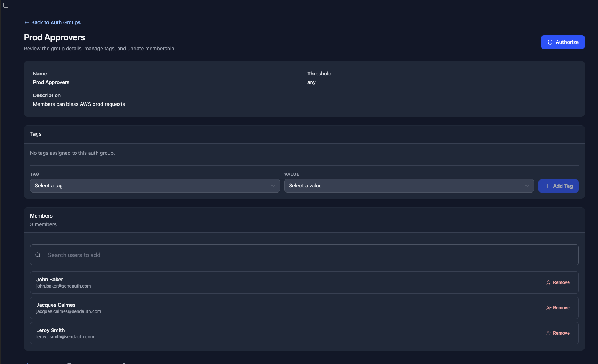Screen dimensions: 598x364
Task: Go back to Auth Groups
Action: tap(56, 22)
